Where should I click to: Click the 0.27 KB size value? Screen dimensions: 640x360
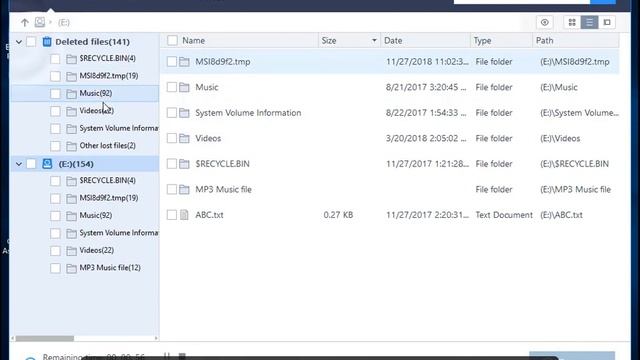[x=338, y=215]
